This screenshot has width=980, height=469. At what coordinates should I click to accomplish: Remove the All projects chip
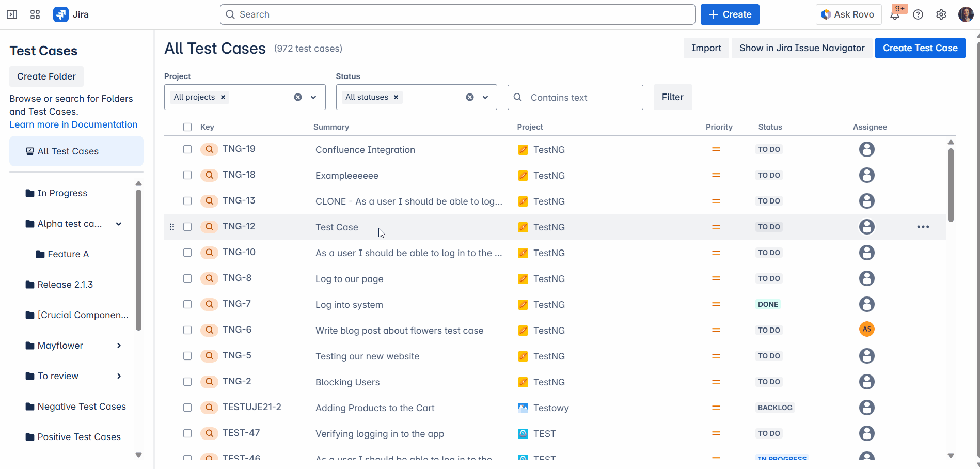tap(223, 97)
